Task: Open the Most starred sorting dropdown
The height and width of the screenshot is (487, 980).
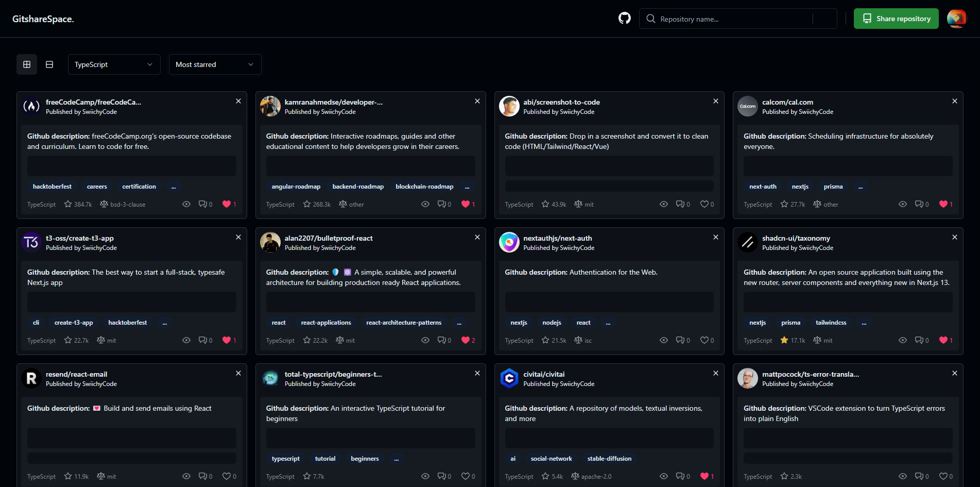Action: (215, 64)
